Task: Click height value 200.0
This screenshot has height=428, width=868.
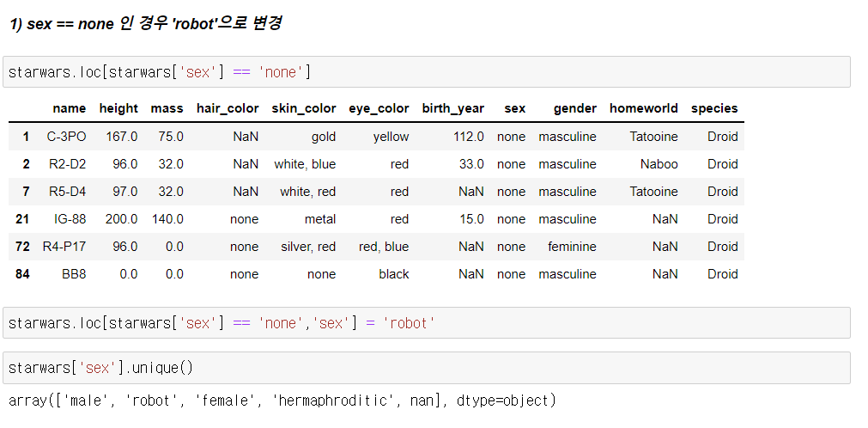Action: [x=121, y=219]
